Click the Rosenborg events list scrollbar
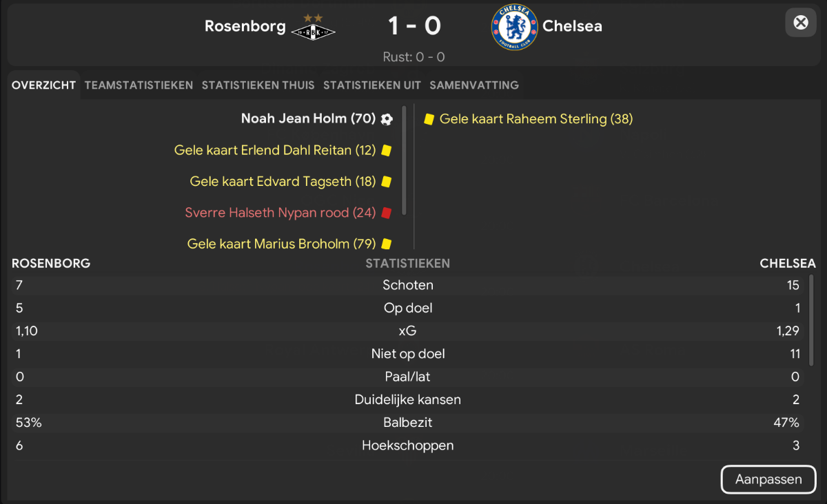Viewport: 827px width, 504px height. point(405,160)
